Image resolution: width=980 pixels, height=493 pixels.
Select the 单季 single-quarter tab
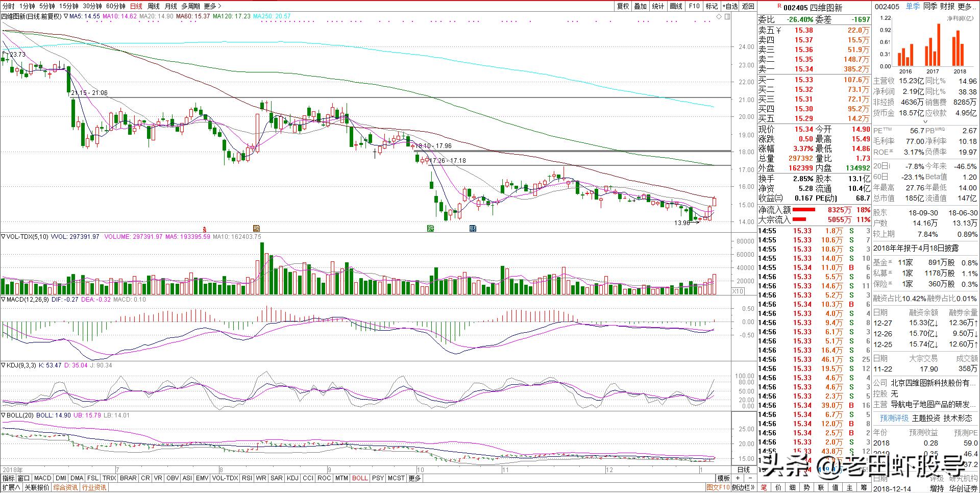click(913, 6)
